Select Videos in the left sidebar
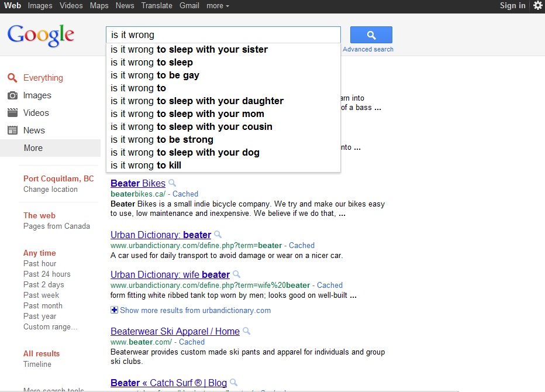This screenshot has width=545, height=392. (x=36, y=113)
